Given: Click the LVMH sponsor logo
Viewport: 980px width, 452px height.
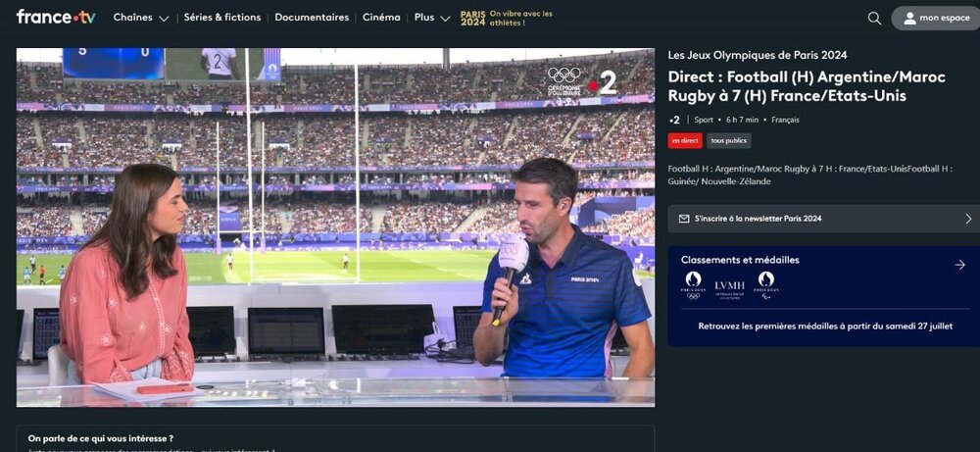Looking at the screenshot, I should [729, 286].
